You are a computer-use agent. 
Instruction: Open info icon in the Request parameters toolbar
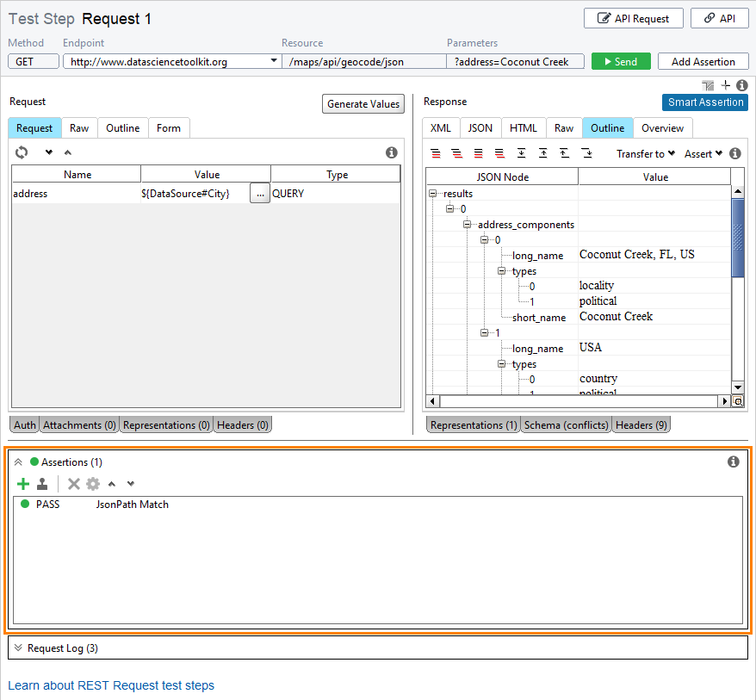[392, 152]
